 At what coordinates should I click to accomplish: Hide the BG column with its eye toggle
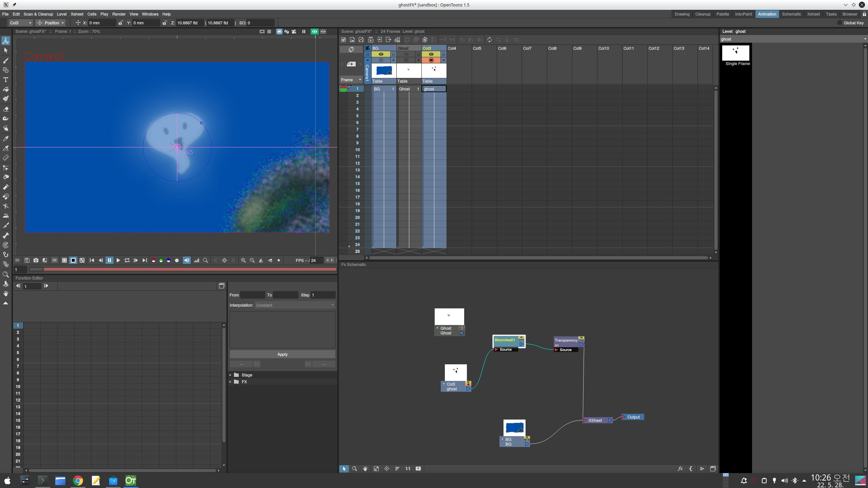pos(381,54)
